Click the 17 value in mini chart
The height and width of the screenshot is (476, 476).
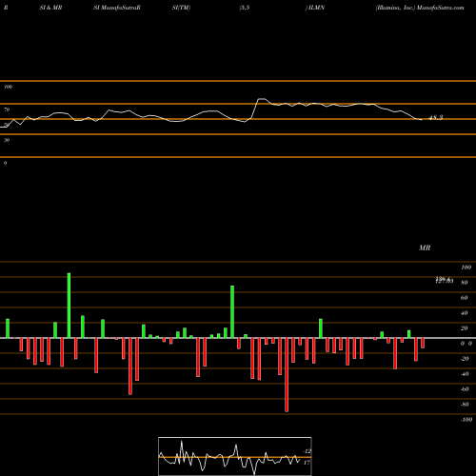(x=307, y=463)
